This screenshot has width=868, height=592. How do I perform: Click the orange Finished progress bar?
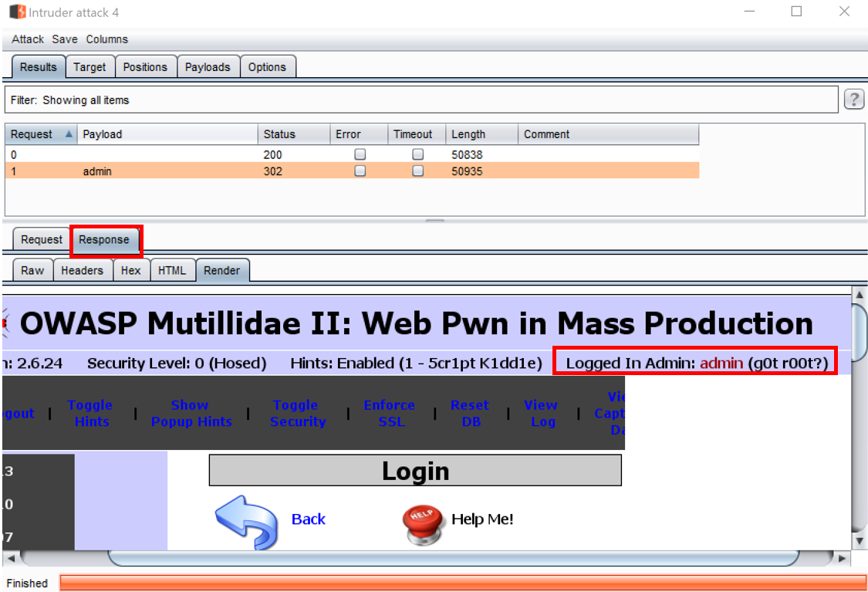(463, 583)
